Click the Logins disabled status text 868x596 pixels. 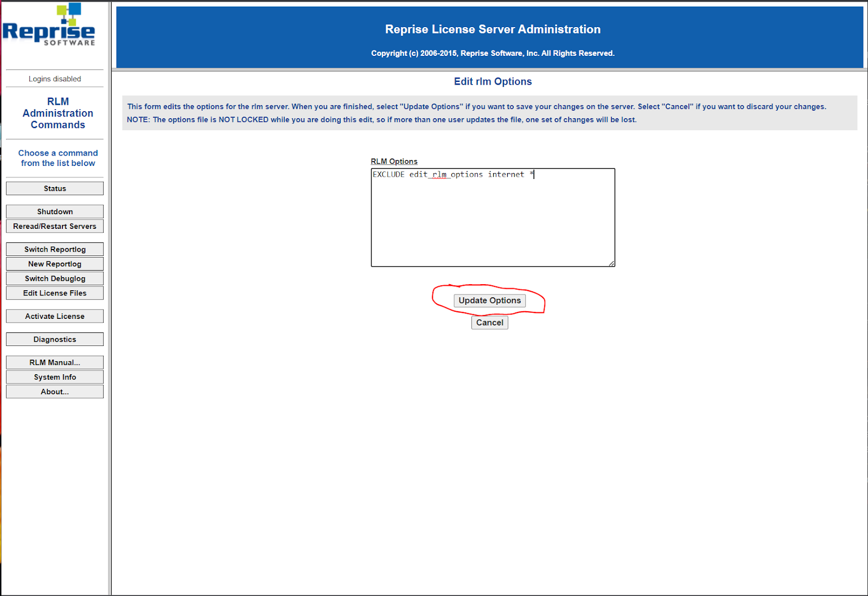coord(54,79)
